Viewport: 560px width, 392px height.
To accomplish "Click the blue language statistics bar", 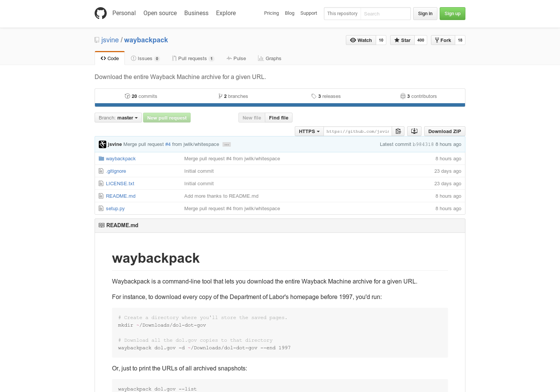I will [280, 105].
